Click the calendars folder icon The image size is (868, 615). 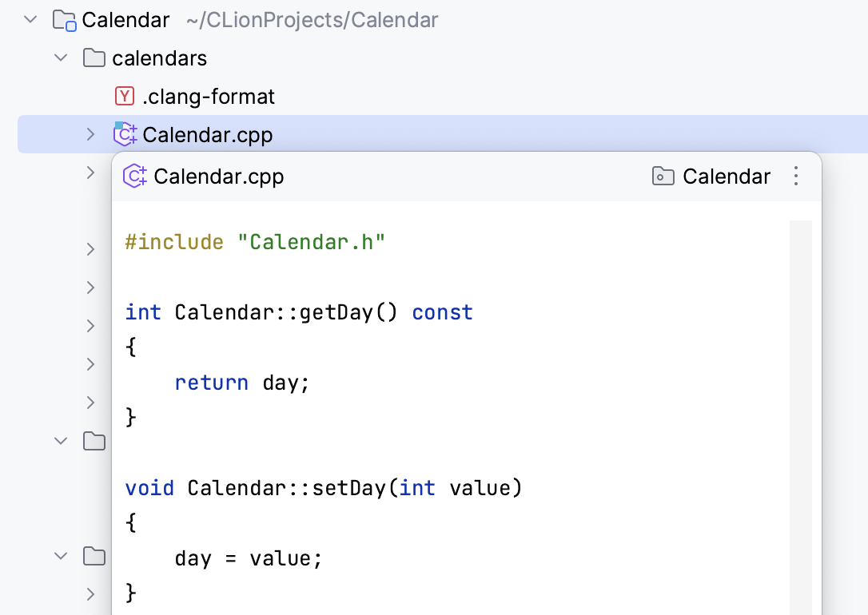[x=94, y=58]
